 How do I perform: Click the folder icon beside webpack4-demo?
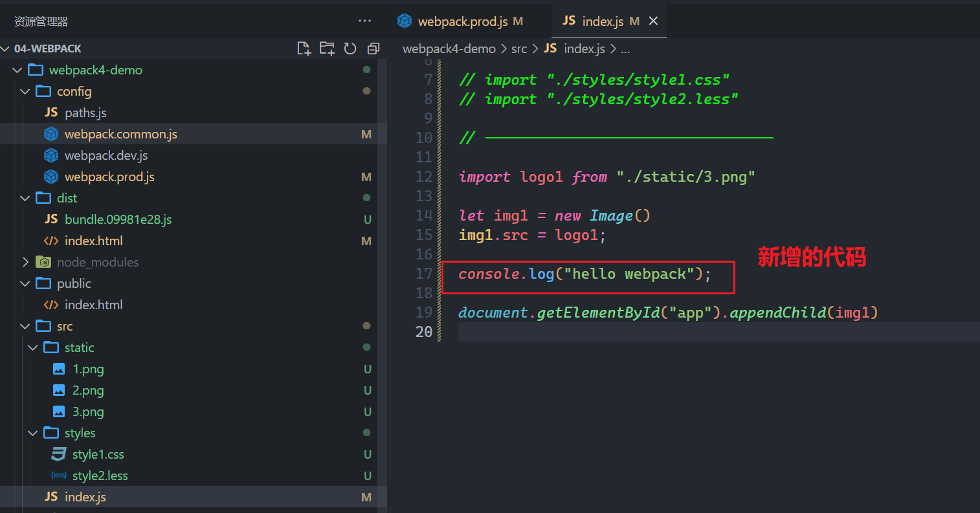36,70
